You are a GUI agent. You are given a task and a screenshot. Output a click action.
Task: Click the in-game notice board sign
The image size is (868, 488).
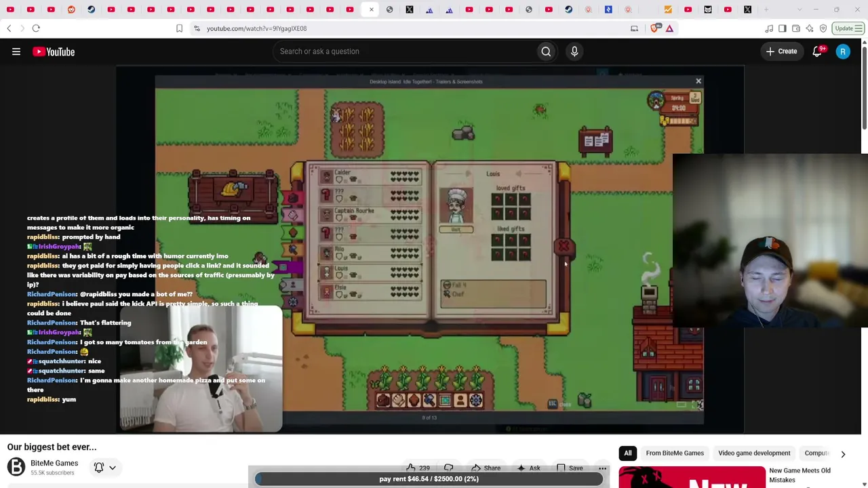click(595, 141)
